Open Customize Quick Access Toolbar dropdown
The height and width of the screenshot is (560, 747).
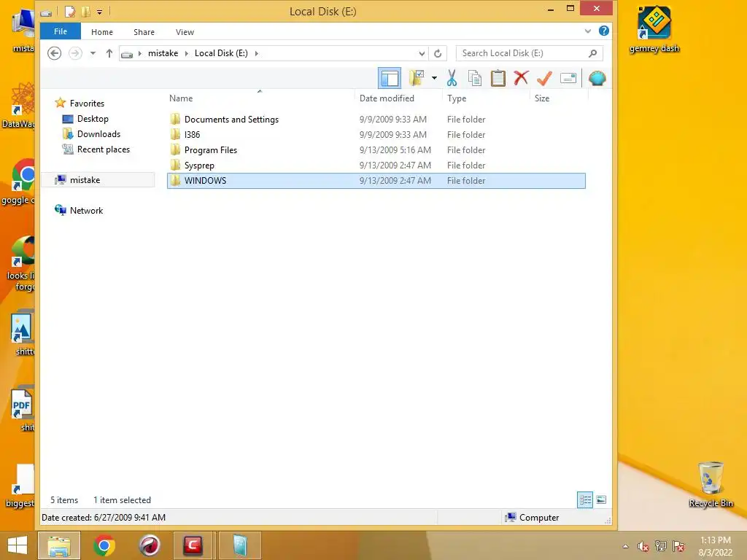tap(99, 12)
